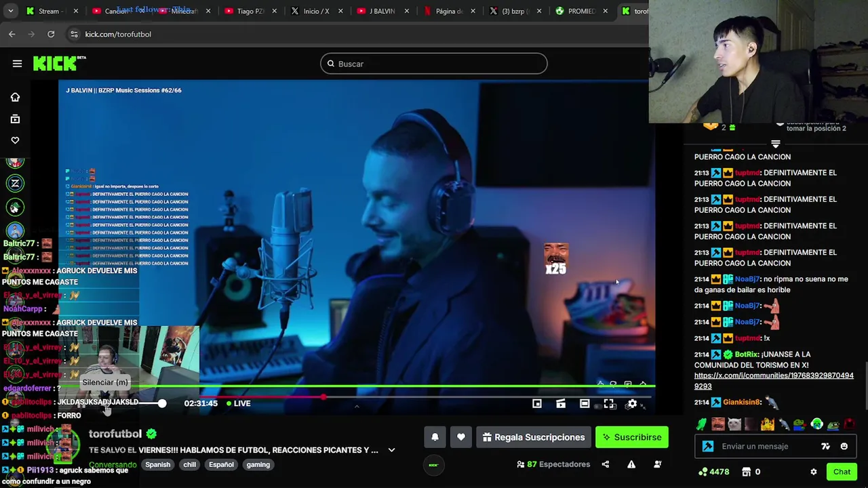The width and height of the screenshot is (868, 488).
Task: Open chat settings gear
Action: 814,472
